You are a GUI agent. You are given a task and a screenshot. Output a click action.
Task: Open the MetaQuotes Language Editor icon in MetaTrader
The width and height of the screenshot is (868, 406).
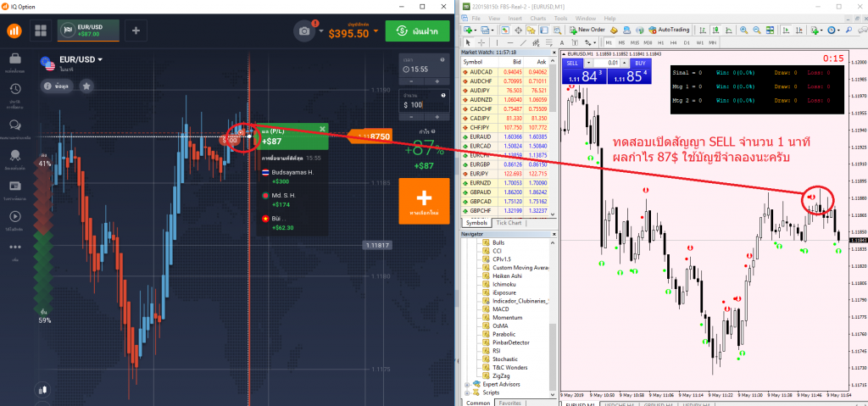pyautogui.click(x=614, y=30)
